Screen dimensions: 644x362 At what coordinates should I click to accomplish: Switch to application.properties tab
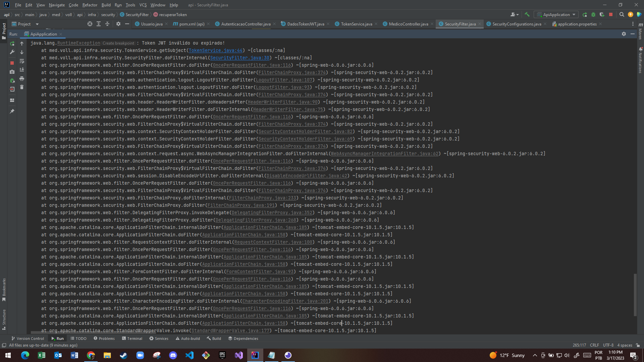(577, 24)
